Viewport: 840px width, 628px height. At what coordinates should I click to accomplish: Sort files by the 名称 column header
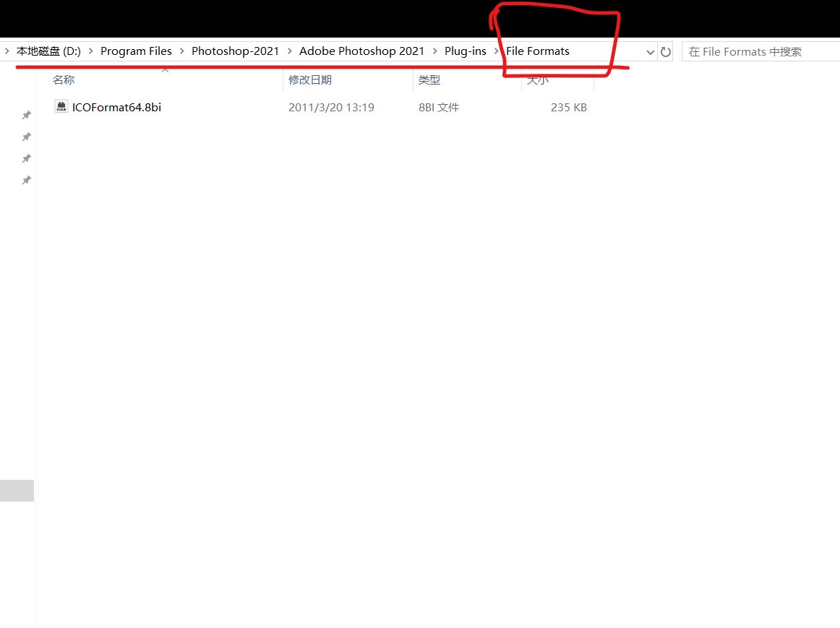[64, 80]
